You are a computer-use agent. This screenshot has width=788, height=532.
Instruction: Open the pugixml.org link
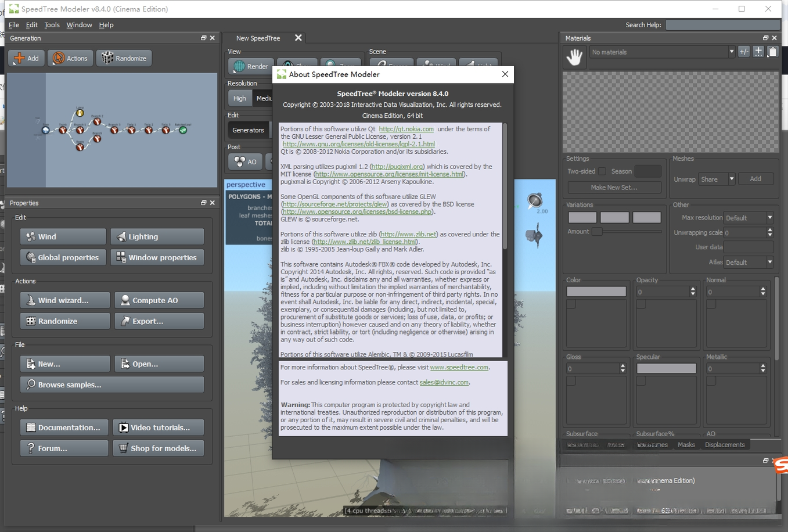pos(397,167)
